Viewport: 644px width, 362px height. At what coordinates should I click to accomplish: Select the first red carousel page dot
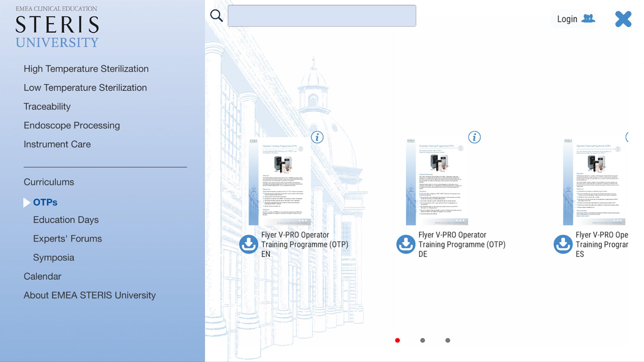coord(397,340)
